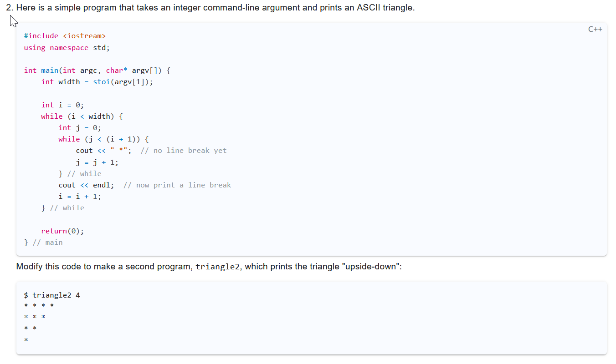Image resolution: width=616 pixels, height=364 pixels.
Task: Click the int main function signature
Action: point(97,70)
